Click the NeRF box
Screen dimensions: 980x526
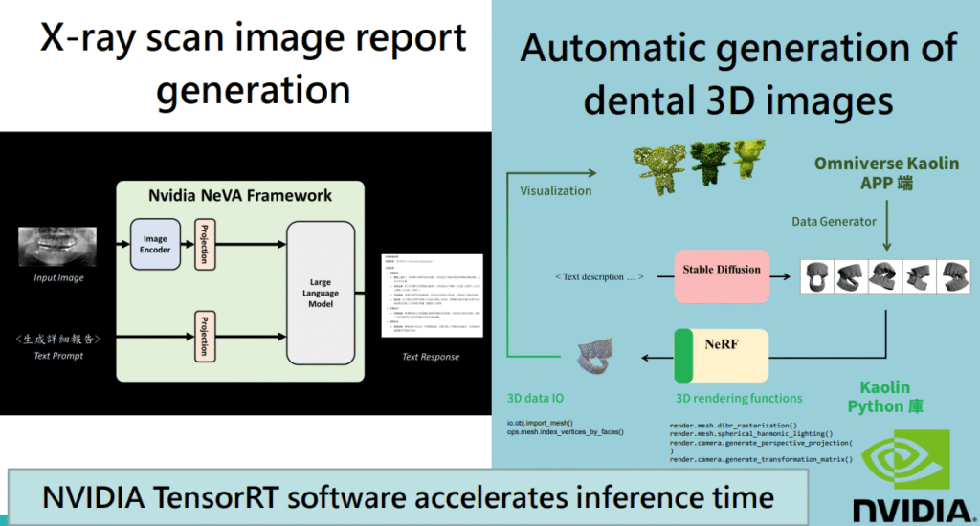pos(722,356)
